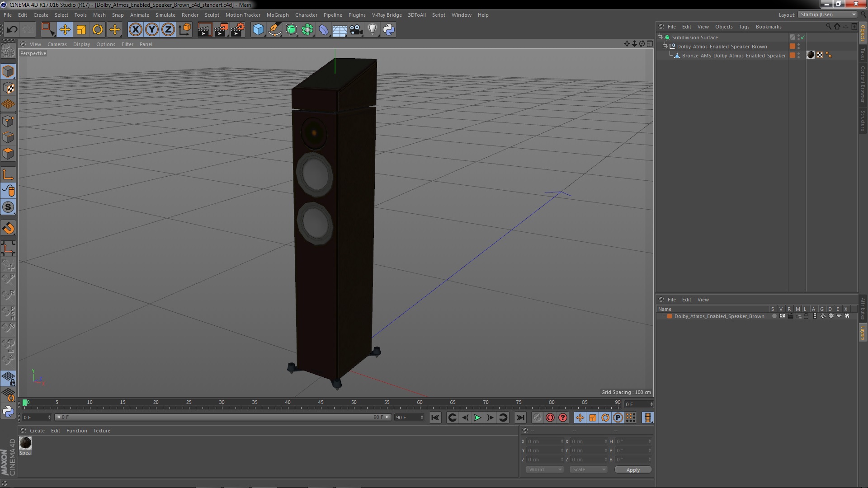This screenshot has height=488, width=868.
Task: Open the Render menu
Action: [190, 15]
